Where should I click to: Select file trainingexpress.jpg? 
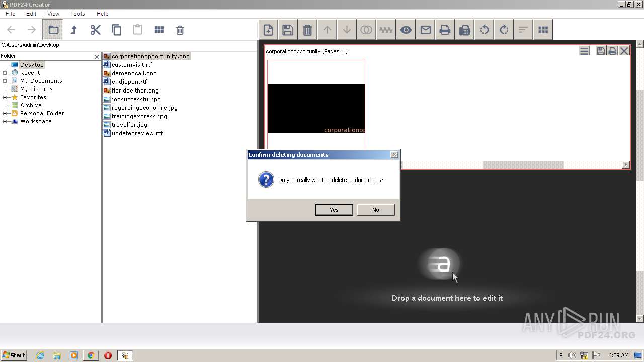tap(139, 116)
